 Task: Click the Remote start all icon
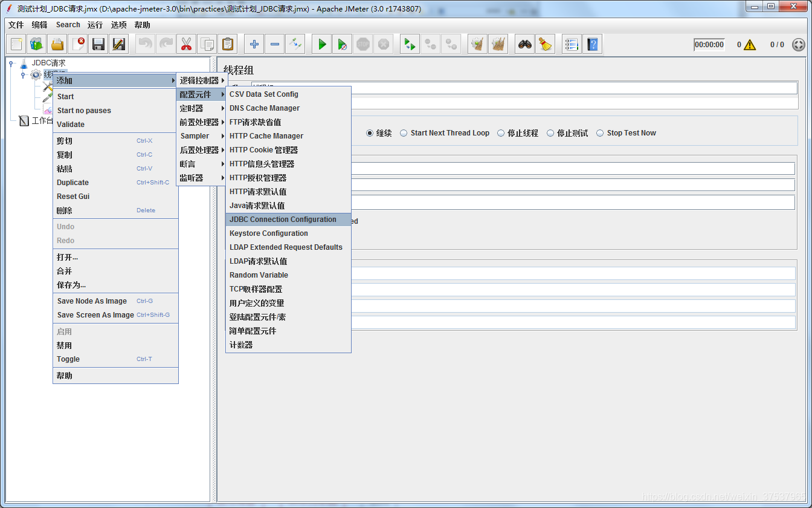(410, 44)
